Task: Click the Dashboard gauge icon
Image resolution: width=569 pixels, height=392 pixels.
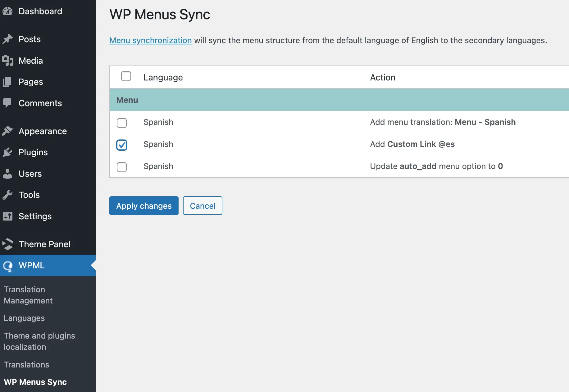Action: pos(7,11)
